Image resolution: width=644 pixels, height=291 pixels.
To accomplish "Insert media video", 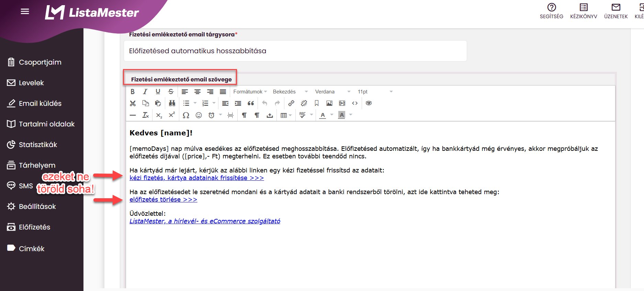I will point(342,103).
